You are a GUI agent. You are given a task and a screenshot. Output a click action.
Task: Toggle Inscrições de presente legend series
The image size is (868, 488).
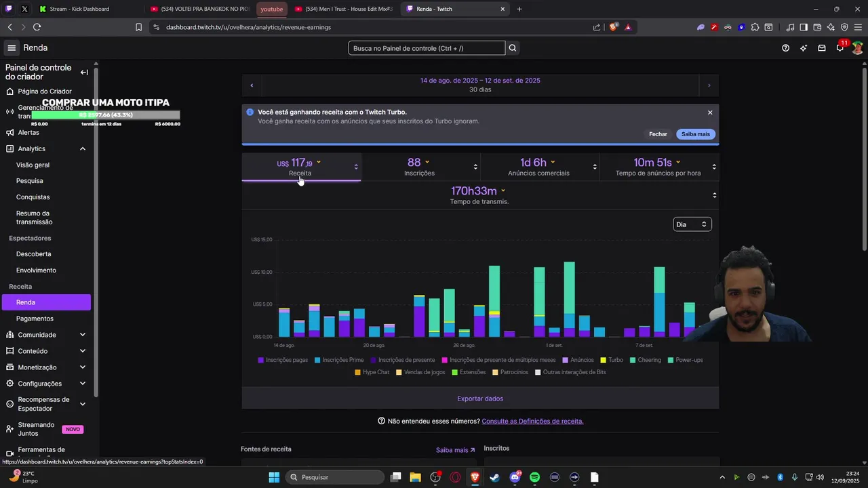pyautogui.click(x=403, y=360)
